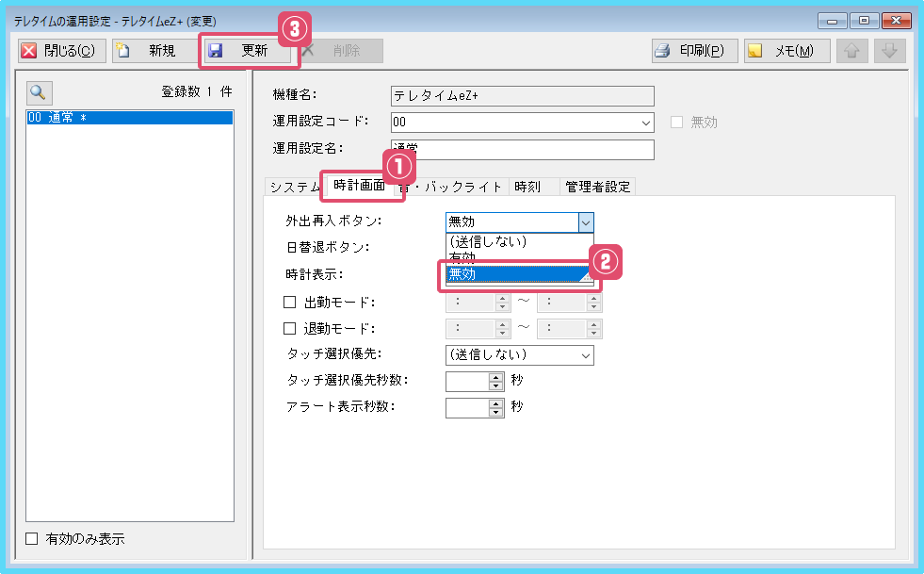Click the down arrow navigation button
924x574 pixels.
coord(889,51)
